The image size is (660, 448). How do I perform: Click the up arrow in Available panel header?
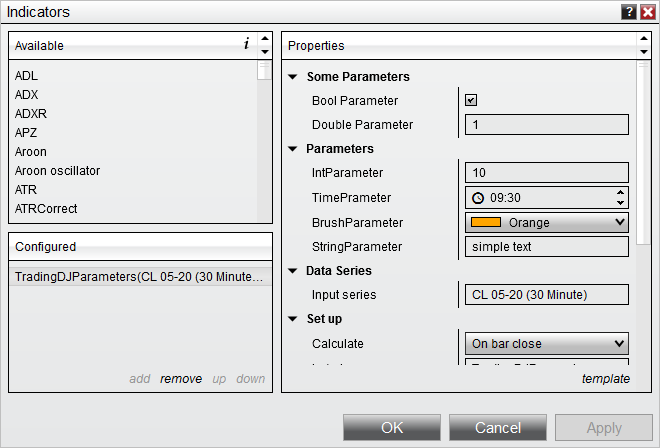[x=265, y=38]
